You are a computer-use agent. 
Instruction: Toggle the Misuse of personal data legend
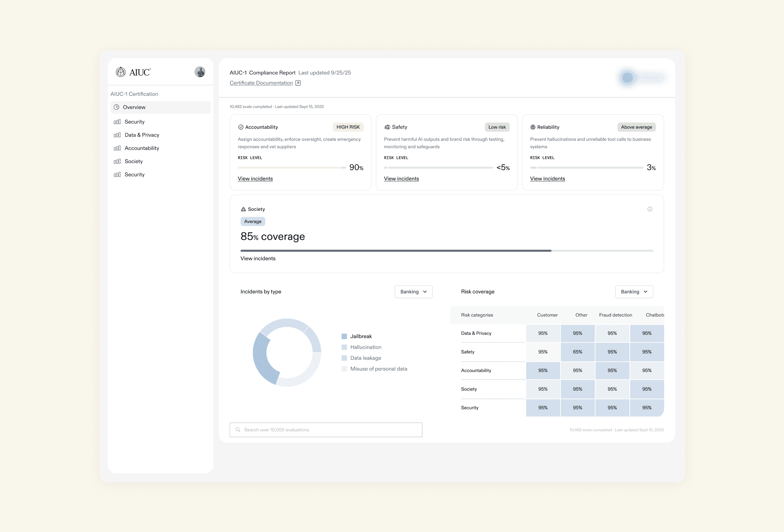(374, 369)
